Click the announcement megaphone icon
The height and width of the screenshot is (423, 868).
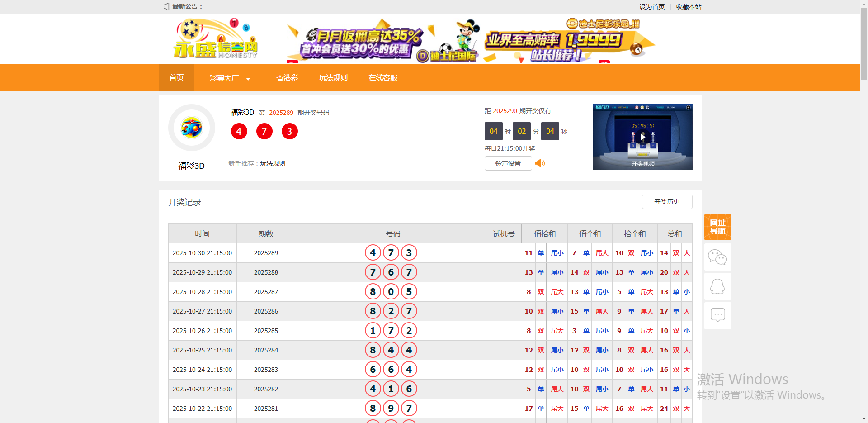166,6
